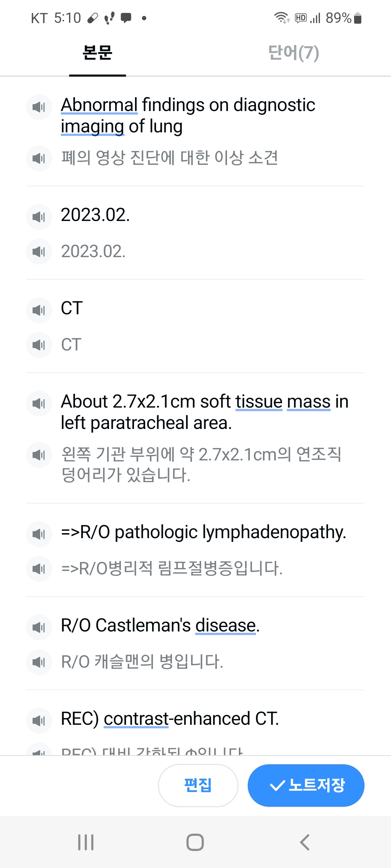Image resolution: width=391 pixels, height=868 pixels.
Task: Play audio for "Abnormal findings on diagnostic imaging"
Action: (x=39, y=107)
